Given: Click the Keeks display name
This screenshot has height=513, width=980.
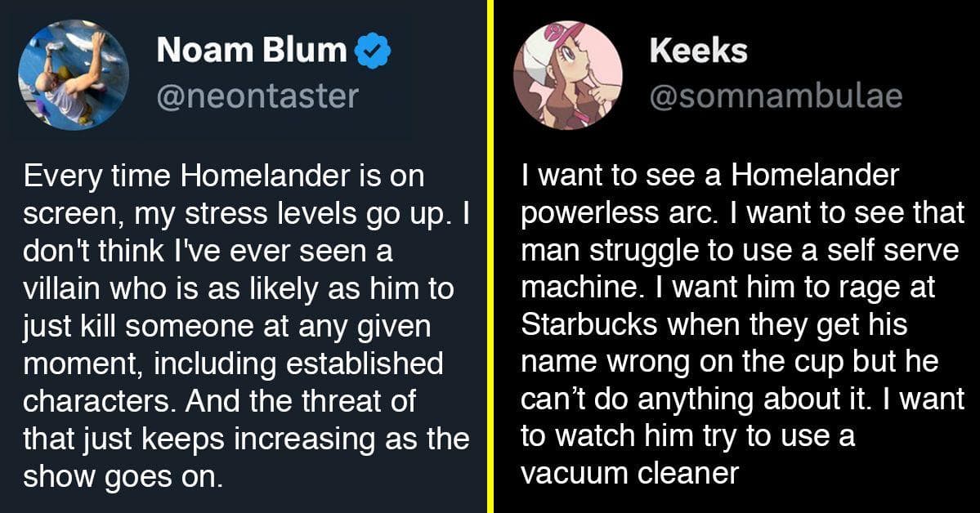Looking at the screenshot, I should tap(698, 51).
